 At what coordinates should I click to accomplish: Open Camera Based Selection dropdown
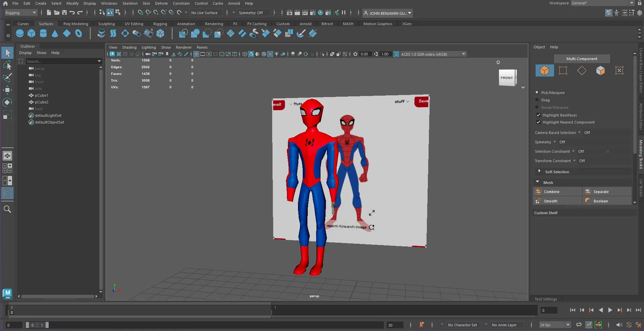(558, 133)
